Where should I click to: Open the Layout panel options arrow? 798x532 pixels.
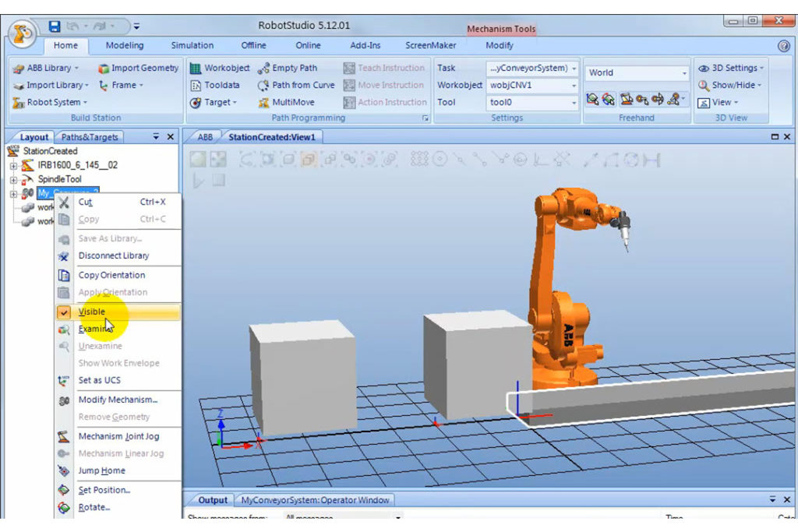click(156, 137)
